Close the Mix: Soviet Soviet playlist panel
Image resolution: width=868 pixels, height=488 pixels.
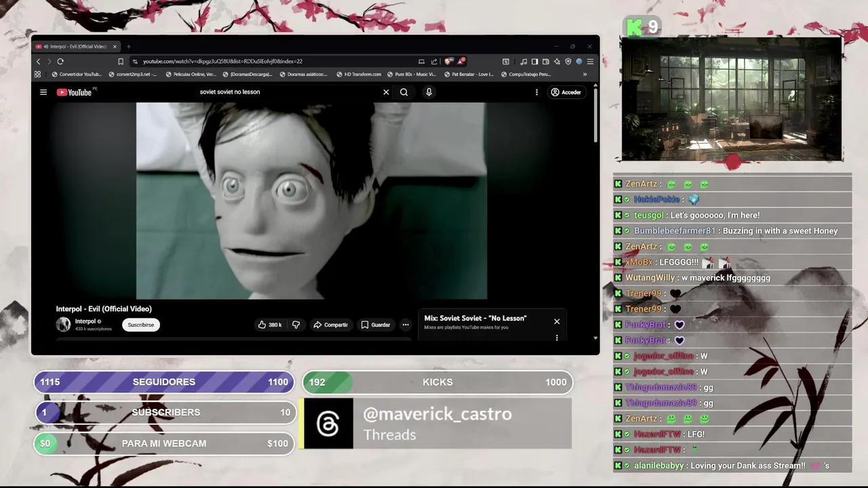click(557, 321)
